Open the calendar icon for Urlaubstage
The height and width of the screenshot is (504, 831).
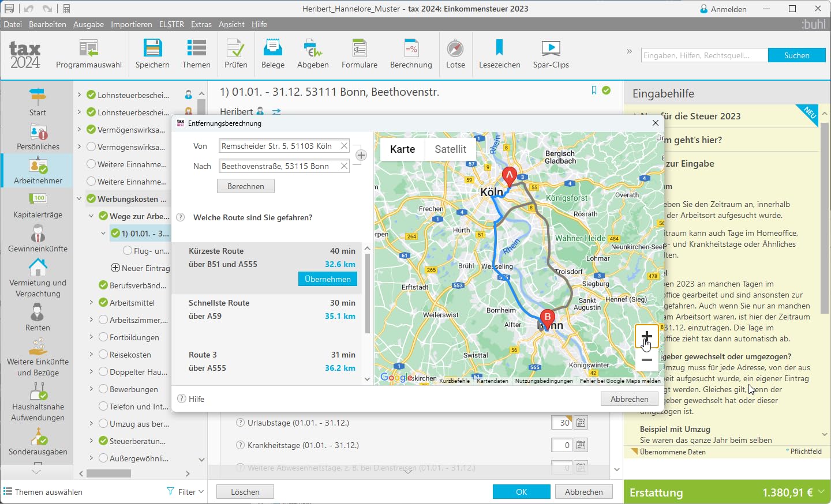tap(581, 423)
